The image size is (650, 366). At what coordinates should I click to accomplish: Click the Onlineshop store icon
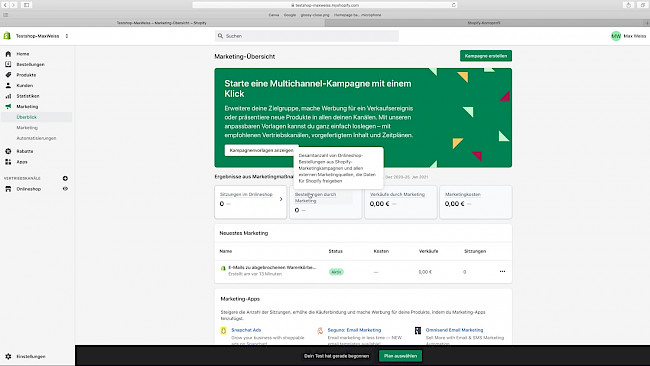coord(8,189)
